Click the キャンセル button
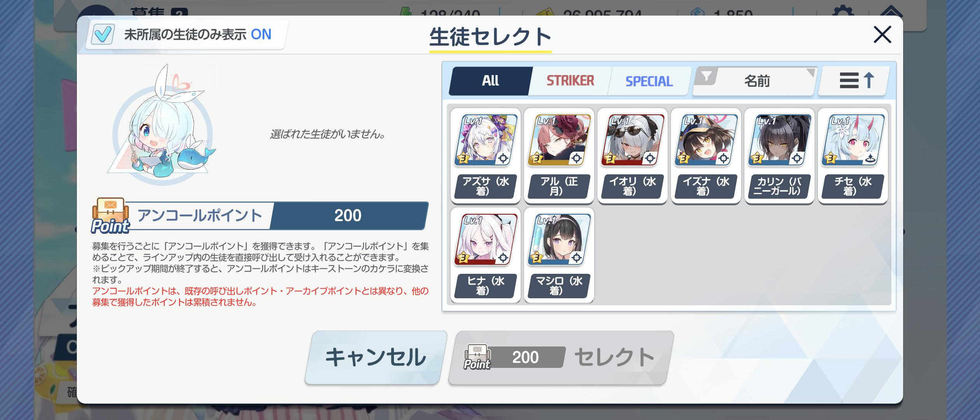Viewport: 980px width, 420px height. coord(376,357)
